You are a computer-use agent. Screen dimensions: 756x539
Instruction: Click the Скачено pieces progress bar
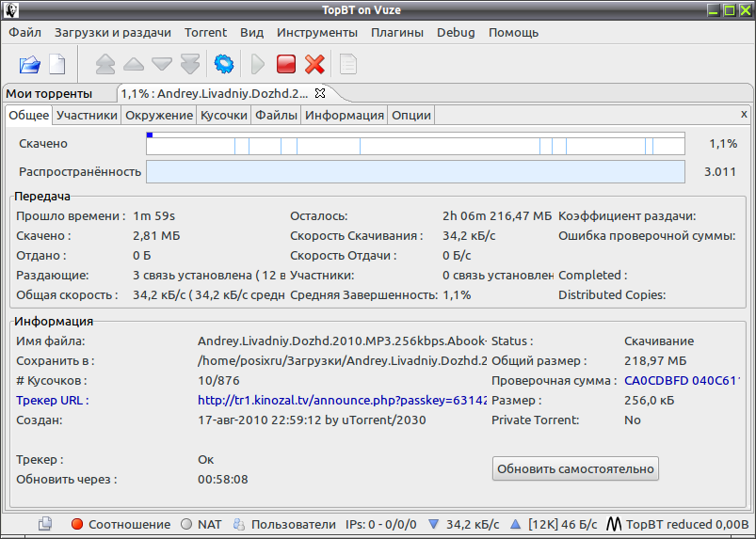tap(415, 143)
